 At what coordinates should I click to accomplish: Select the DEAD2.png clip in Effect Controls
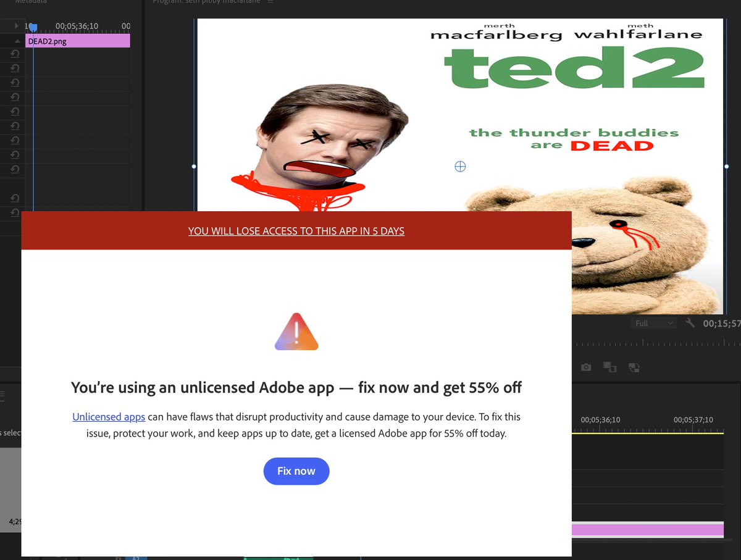78,41
